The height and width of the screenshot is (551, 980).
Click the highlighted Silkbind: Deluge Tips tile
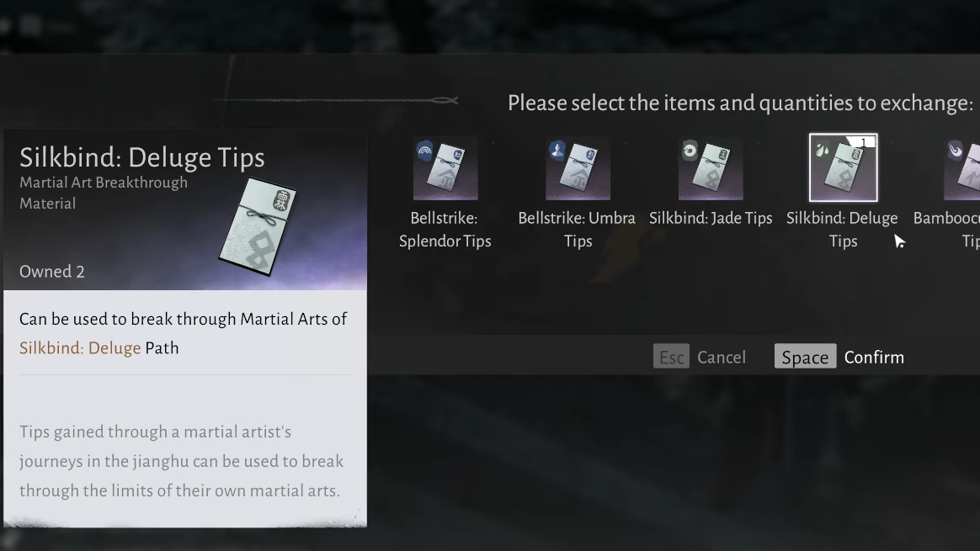(x=843, y=169)
